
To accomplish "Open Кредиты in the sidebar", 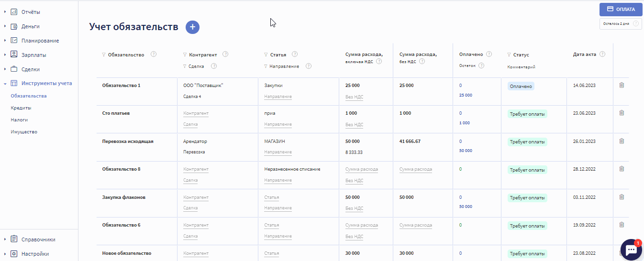I will coord(21,108).
